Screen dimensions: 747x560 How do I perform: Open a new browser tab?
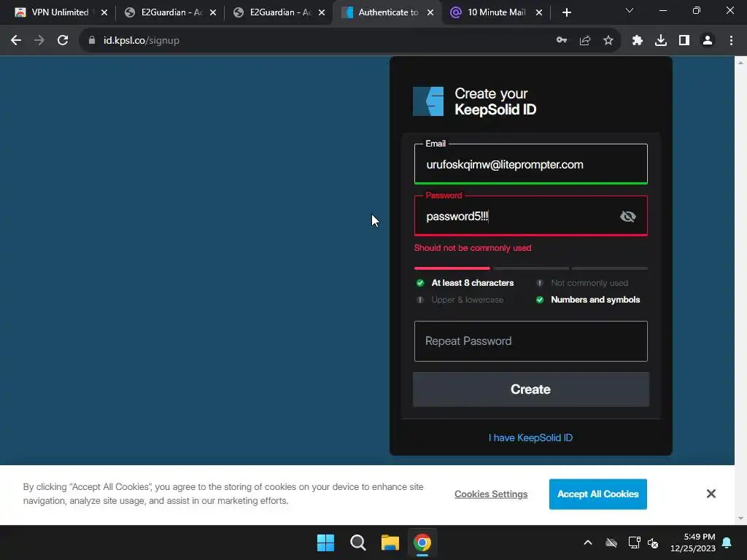[566, 12]
